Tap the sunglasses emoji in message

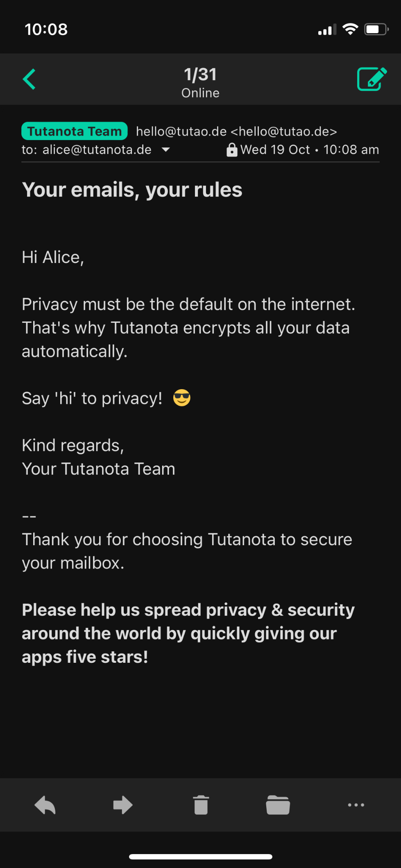182,398
